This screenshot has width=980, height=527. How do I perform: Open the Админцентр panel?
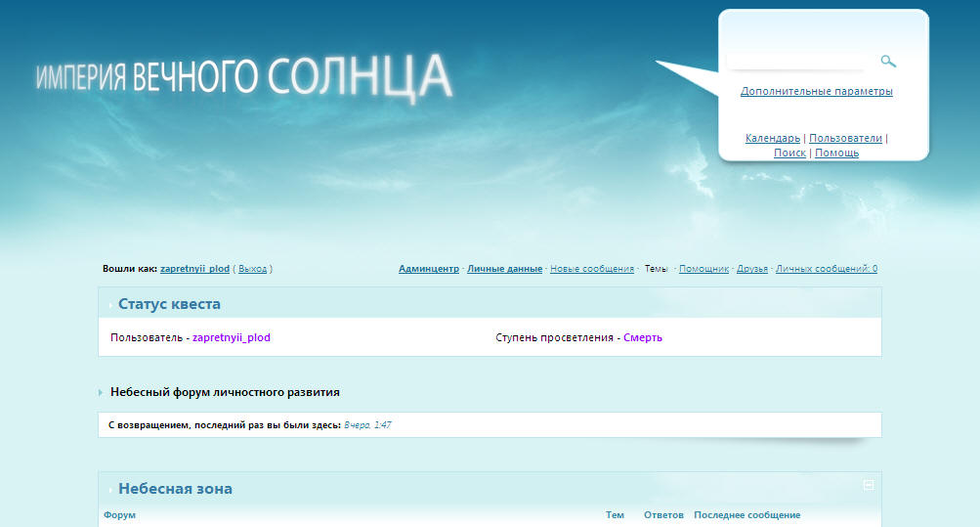pos(428,269)
